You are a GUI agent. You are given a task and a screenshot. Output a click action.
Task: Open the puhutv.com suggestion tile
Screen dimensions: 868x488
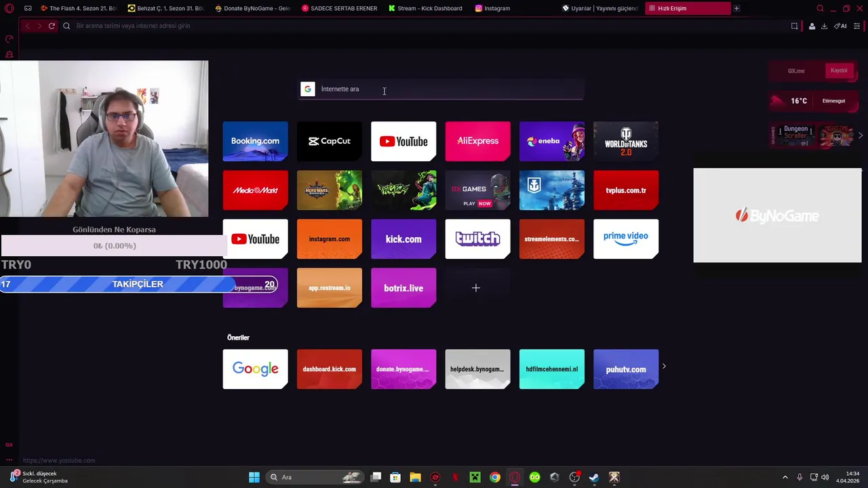point(626,369)
